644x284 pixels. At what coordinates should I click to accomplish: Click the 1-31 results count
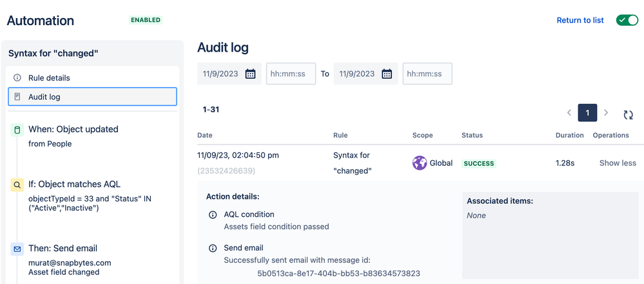pyautogui.click(x=211, y=110)
